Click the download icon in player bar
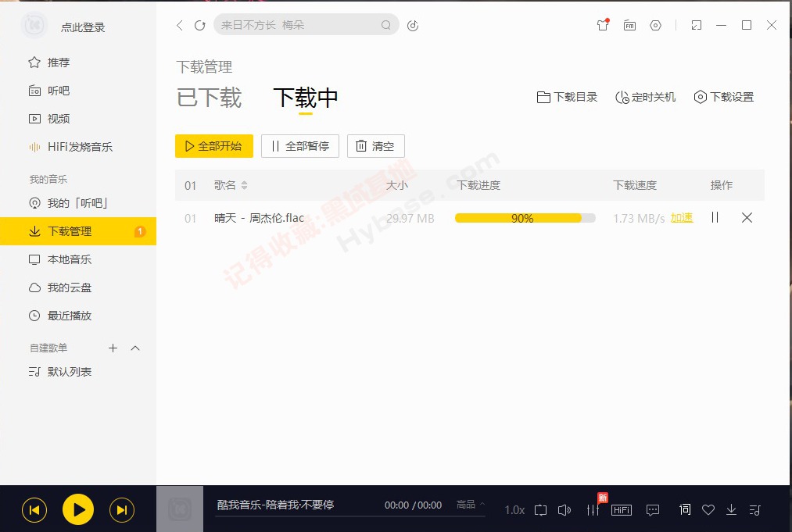This screenshot has height=532, width=792. tap(731, 510)
